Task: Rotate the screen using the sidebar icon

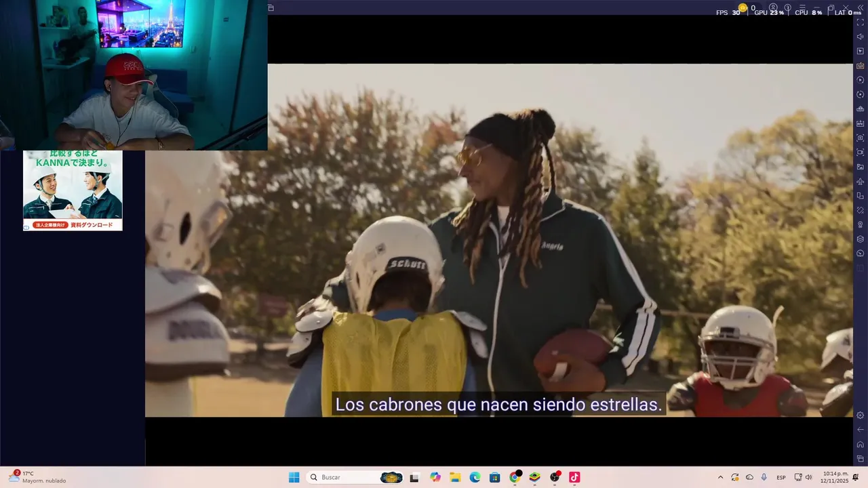Action: point(861,196)
